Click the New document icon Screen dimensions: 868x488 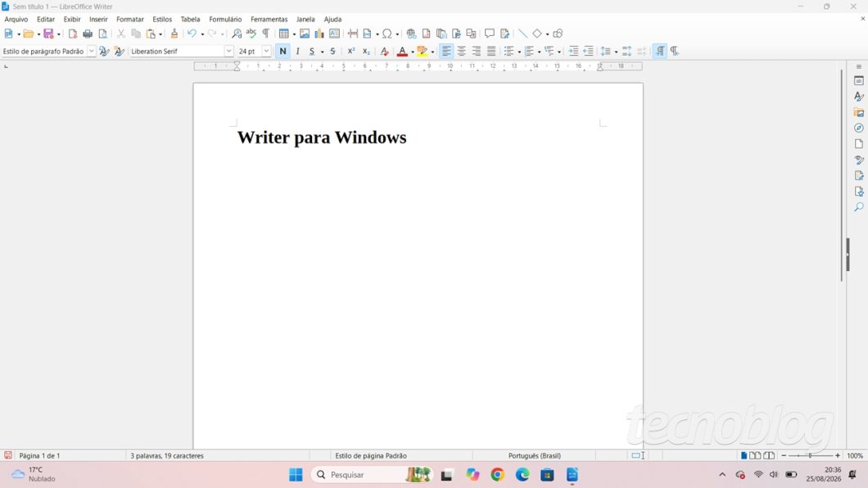(x=8, y=34)
